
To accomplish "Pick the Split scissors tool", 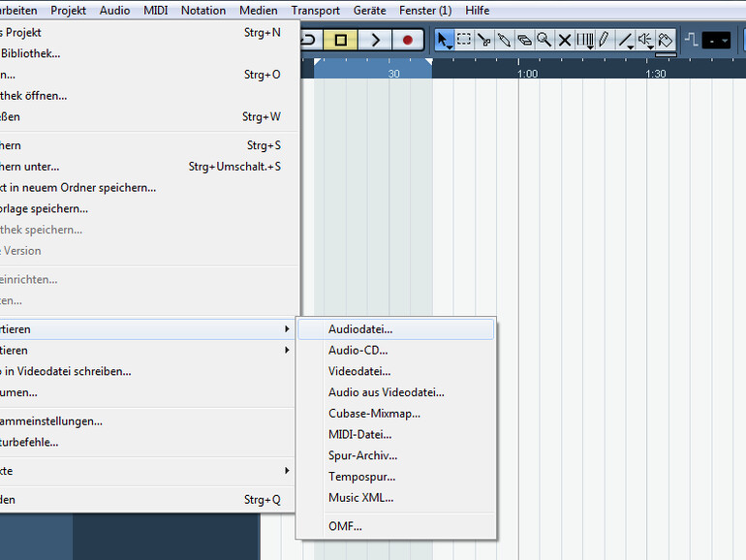I will tap(484, 40).
